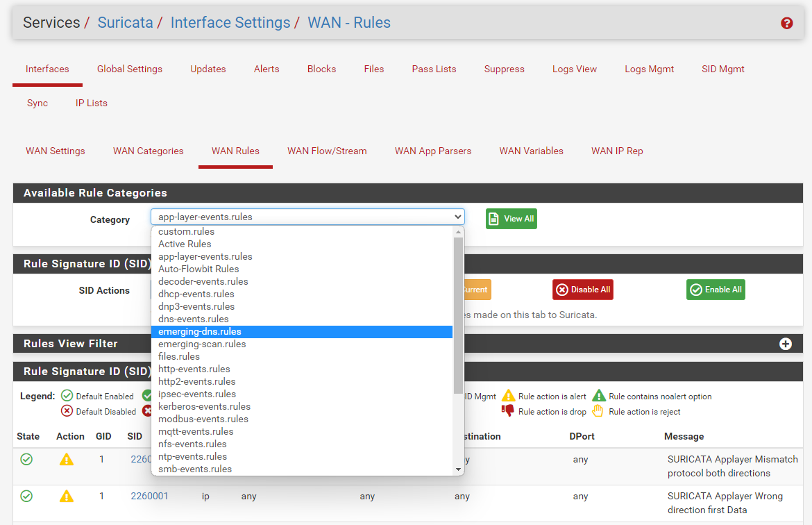Switch to the WAN IP Rep tab

(x=617, y=151)
